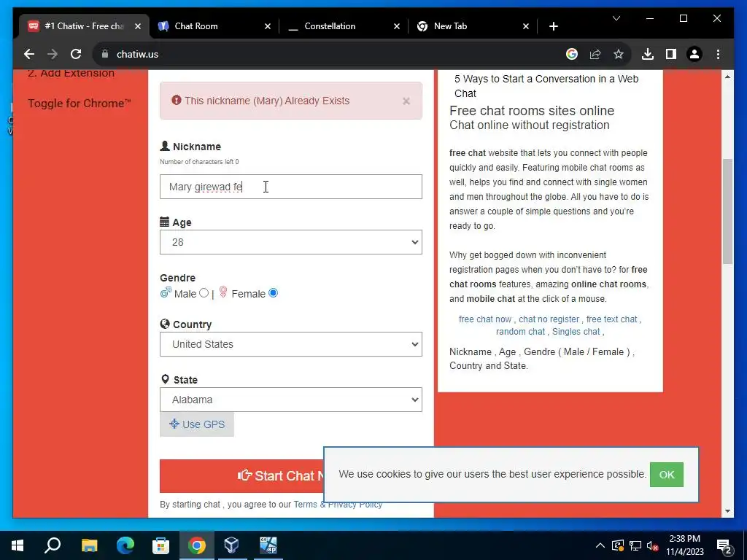Screen dimensions: 747x560
Task: Close the Chat Room tab
Action: (x=267, y=26)
